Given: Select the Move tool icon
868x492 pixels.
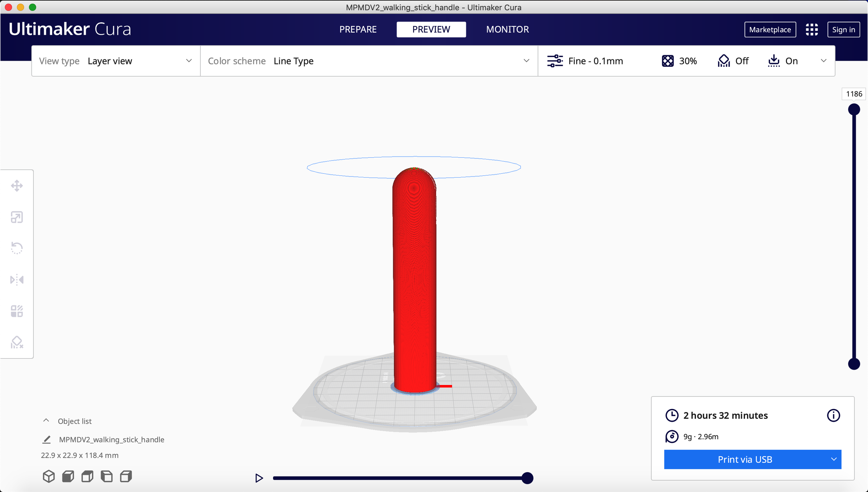Looking at the screenshot, I should point(17,186).
